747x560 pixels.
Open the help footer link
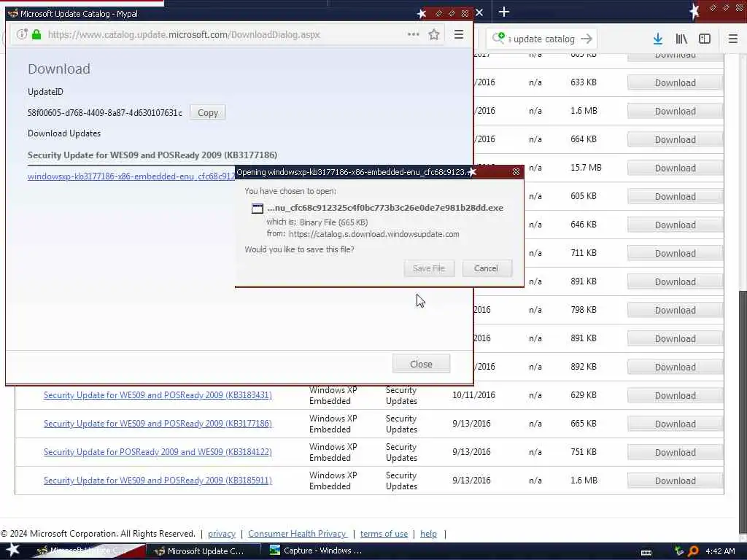[x=428, y=534]
